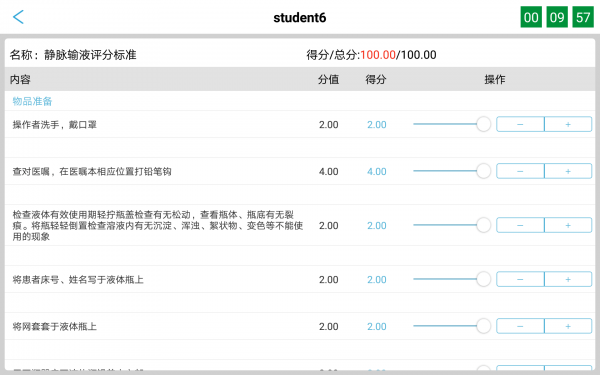
Task: Decrease score for 操作者洗手，戴口罩
Action: (520, 124)
